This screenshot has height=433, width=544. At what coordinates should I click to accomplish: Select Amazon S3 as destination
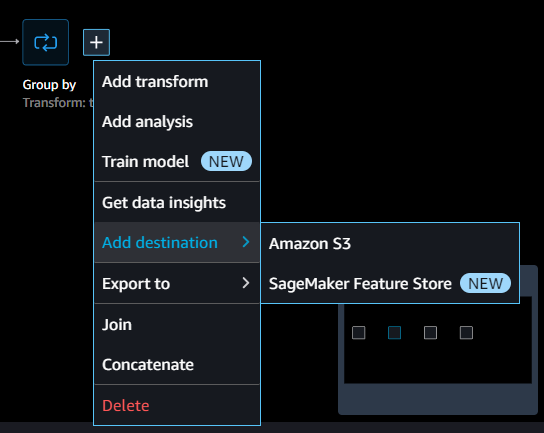click(390, 244)
